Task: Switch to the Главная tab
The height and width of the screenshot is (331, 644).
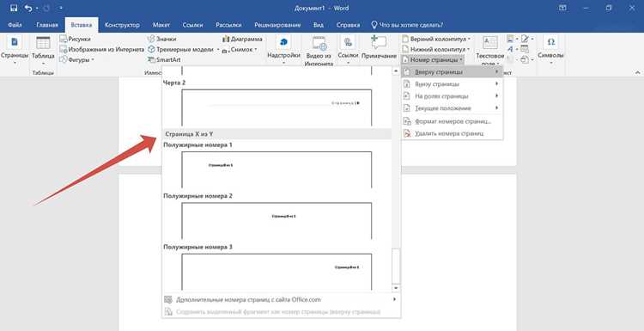Action: tap(47, 25)
